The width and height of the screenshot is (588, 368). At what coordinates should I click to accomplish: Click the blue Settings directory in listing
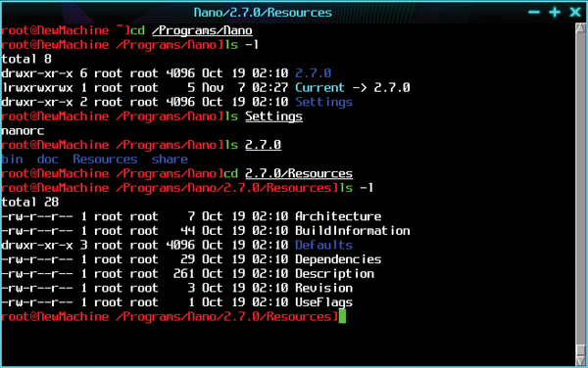(323, 102)
